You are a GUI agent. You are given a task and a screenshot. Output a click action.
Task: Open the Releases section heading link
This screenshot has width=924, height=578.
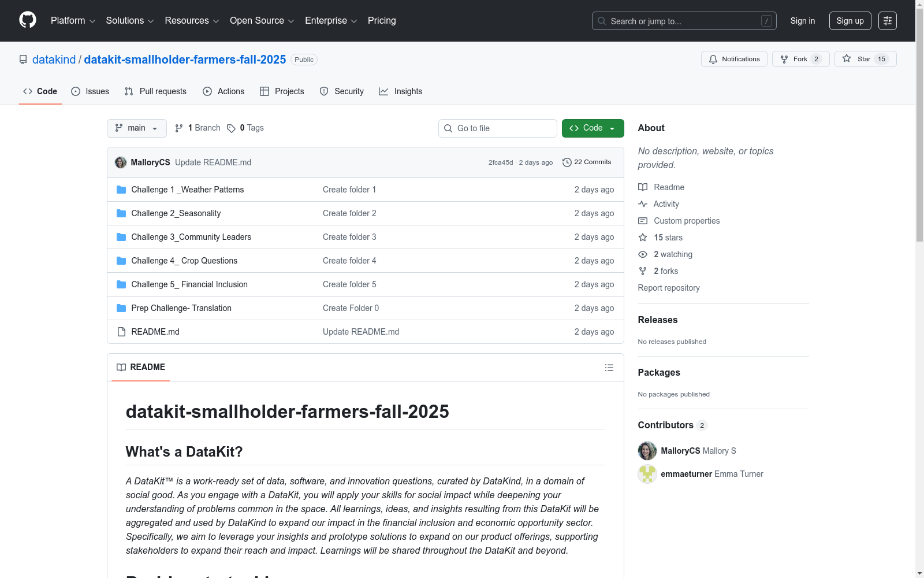[x=658, y=320]
